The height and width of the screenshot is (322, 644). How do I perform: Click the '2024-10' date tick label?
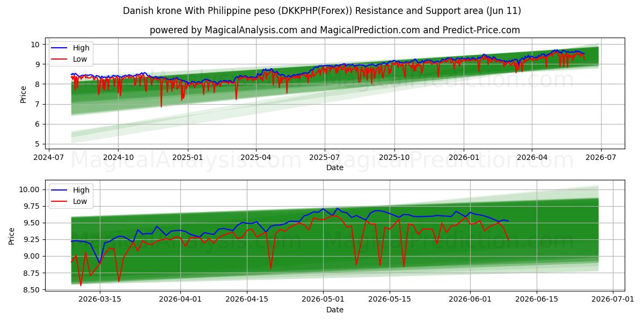118,157
